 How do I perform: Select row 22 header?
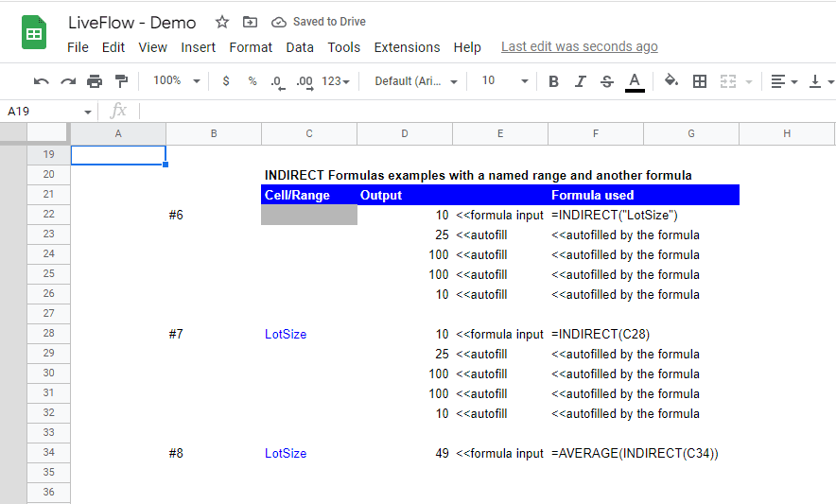48,215
